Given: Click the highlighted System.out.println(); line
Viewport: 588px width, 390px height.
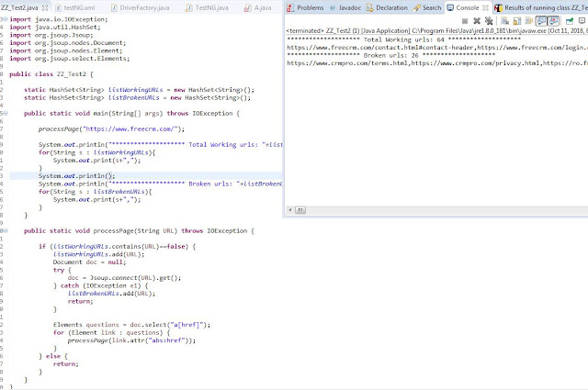Looking at the screenshot, I should click(76, 175).
